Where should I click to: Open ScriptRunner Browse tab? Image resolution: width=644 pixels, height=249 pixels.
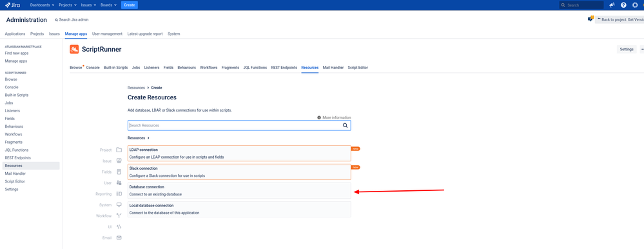pyautogui.click(x=76, y=67)
